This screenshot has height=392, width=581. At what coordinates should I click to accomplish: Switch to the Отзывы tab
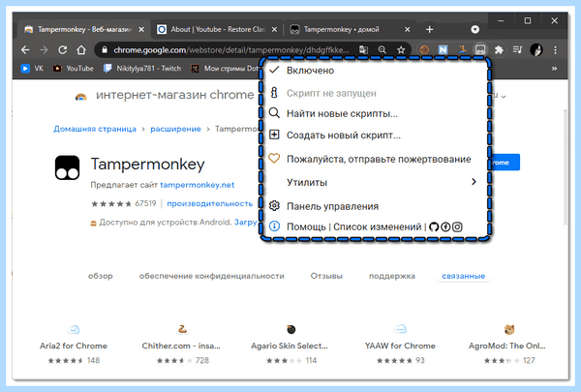coord(326,276)
